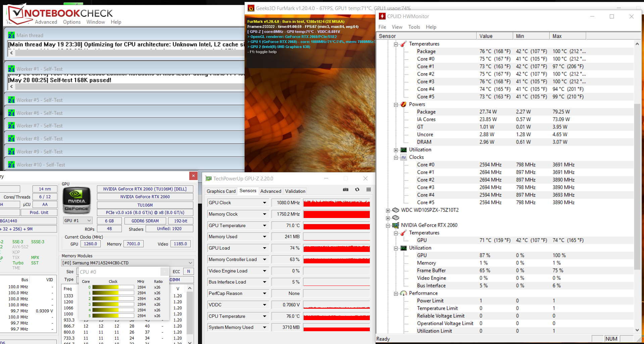Open the Advanced menu in Prime95

pos(46,22)
